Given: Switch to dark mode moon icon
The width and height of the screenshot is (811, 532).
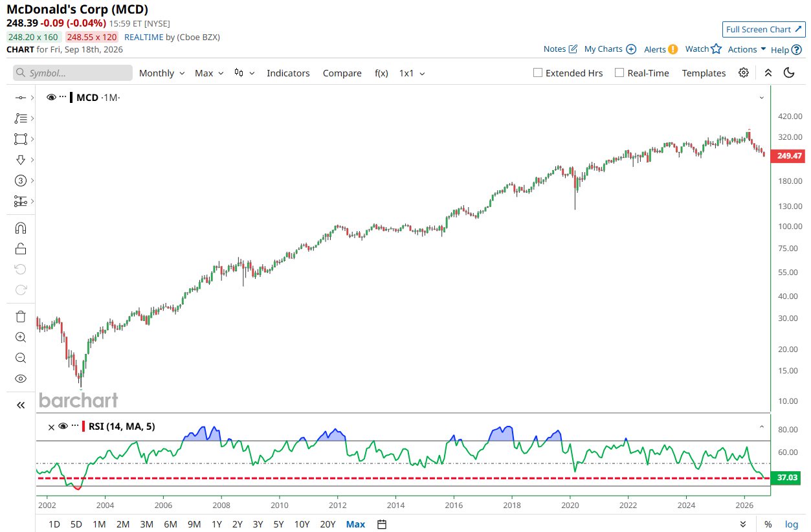Looking at the screenshot, I should pyautogui.click(x=789, y=72).
